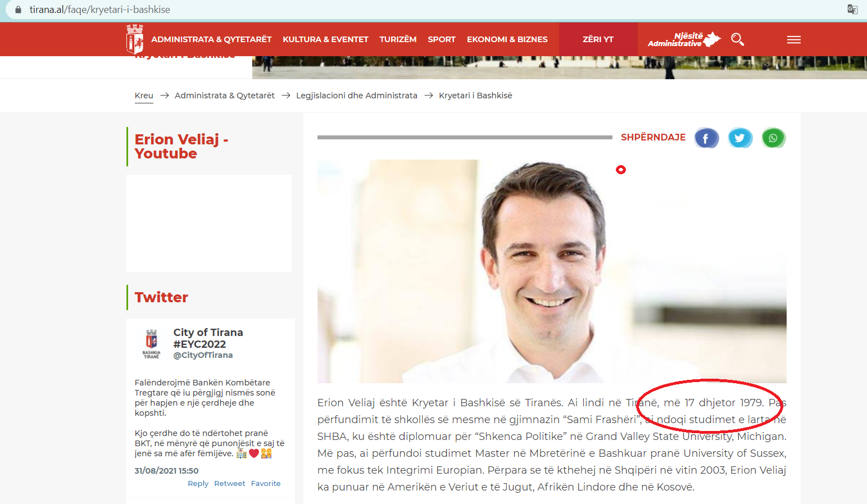Screen dimensions: 867x504
Task: Select the Sport menu item
Action: coord(441,39)
